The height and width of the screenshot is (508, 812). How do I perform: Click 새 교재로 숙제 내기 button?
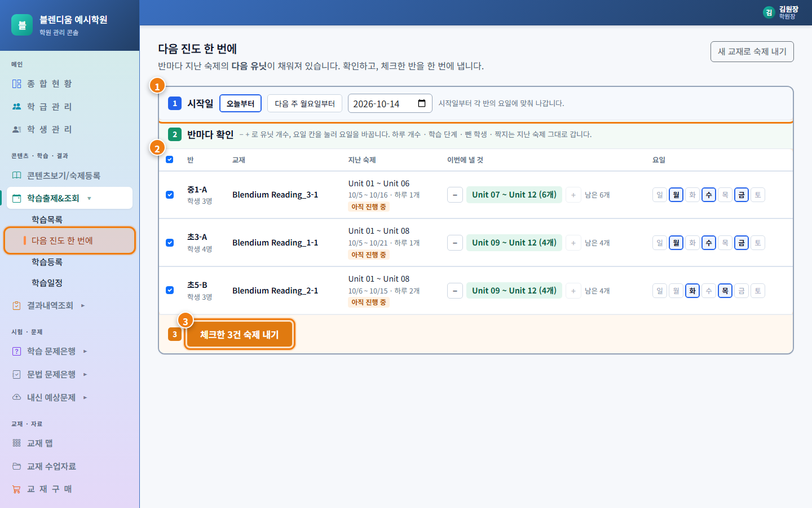pos(752,51)
